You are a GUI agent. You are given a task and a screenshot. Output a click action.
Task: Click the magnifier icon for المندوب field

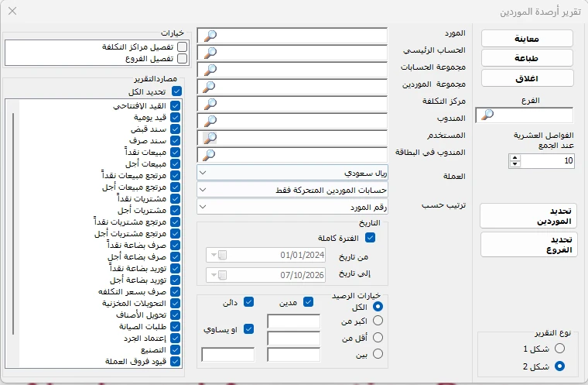coord(210,121)
